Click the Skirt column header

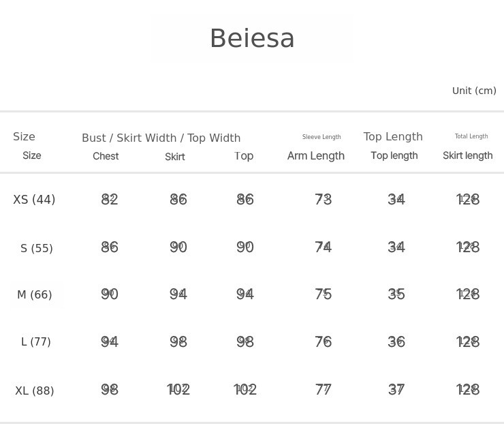point(175,157)
